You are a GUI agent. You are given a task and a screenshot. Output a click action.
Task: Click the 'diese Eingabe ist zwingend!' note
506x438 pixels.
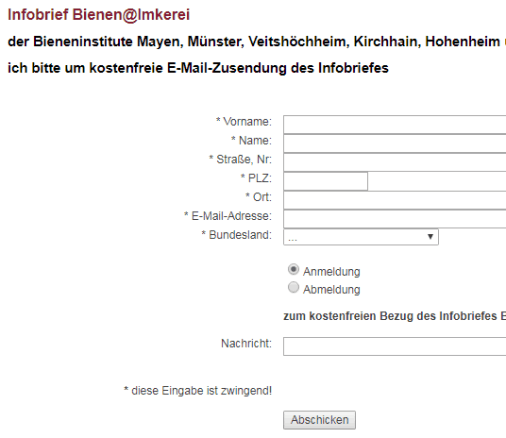198,391
